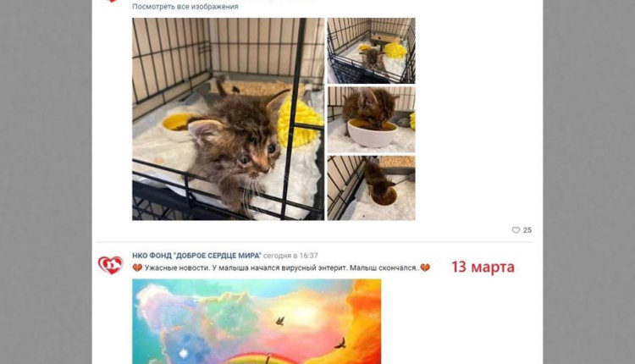The image size is (635, 364).
Task: Open the fund's red heart avatar logo
Action: click(x=110, y=265)
